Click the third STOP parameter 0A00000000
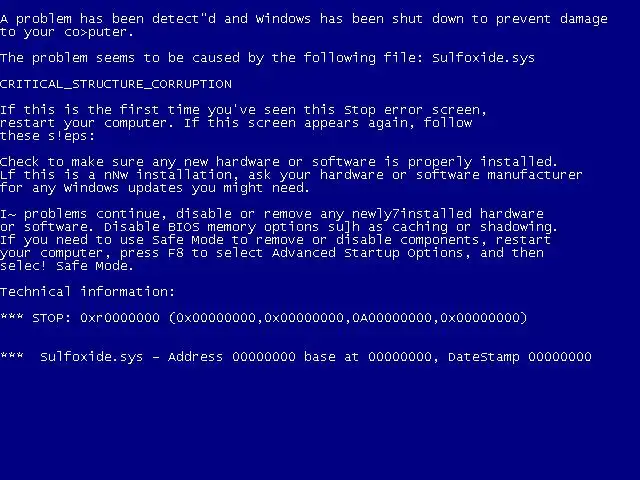Image resolution: width=640 pixels, height=480 pixels. (392, 318)
